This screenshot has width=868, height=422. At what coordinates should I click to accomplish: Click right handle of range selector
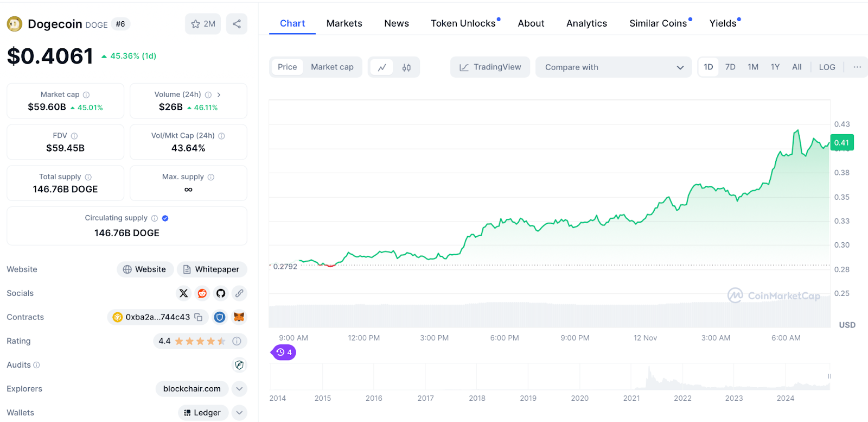click(829, 376)
